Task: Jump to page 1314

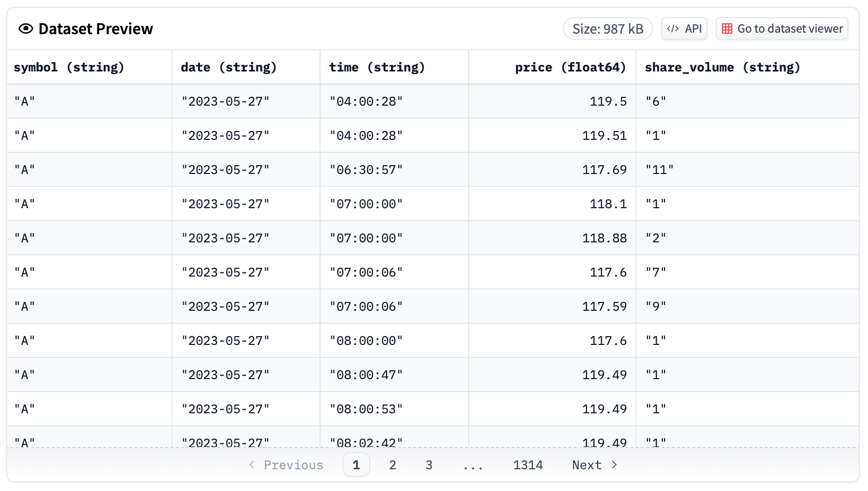Action: (528, 465)
